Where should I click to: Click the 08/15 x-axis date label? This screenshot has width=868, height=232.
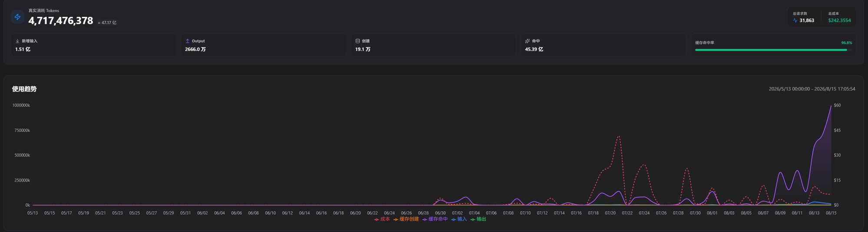click(x=831, y=213)
